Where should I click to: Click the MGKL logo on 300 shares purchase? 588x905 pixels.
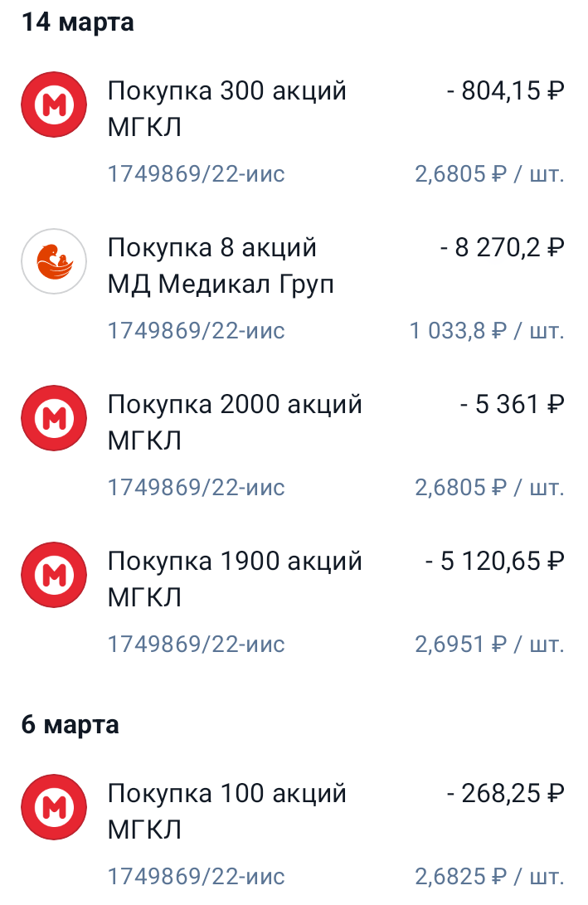pyautogui.click(x=53, y=104)
